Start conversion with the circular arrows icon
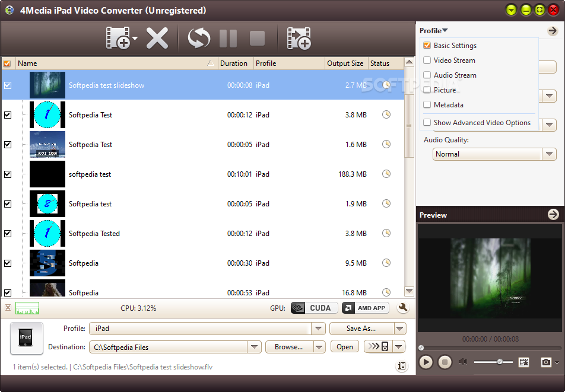This screenshot has width=565, height=392. (199, 38)
